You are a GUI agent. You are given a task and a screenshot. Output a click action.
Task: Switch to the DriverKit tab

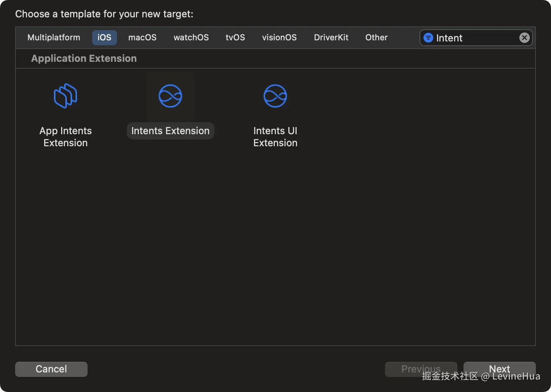click(331, 38)
